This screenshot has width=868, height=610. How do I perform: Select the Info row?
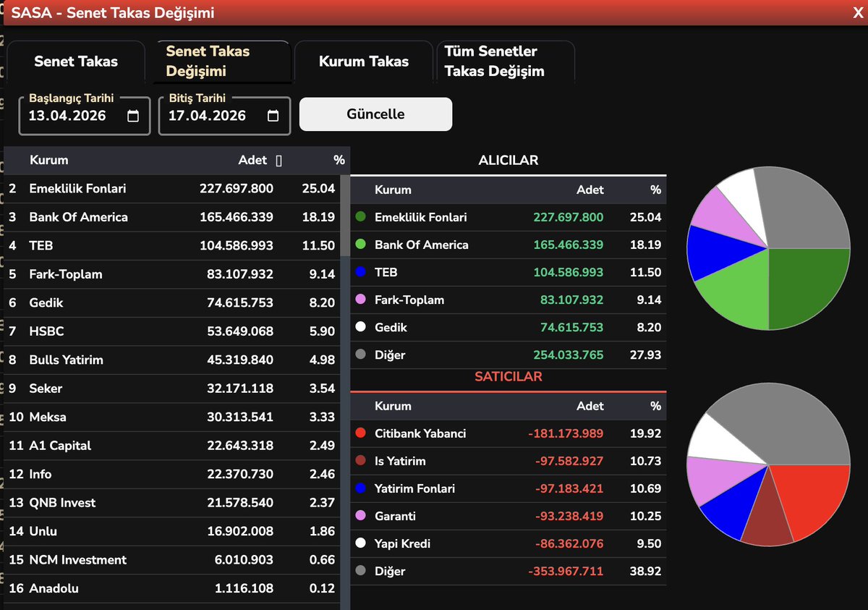click(x=172, y=475)
